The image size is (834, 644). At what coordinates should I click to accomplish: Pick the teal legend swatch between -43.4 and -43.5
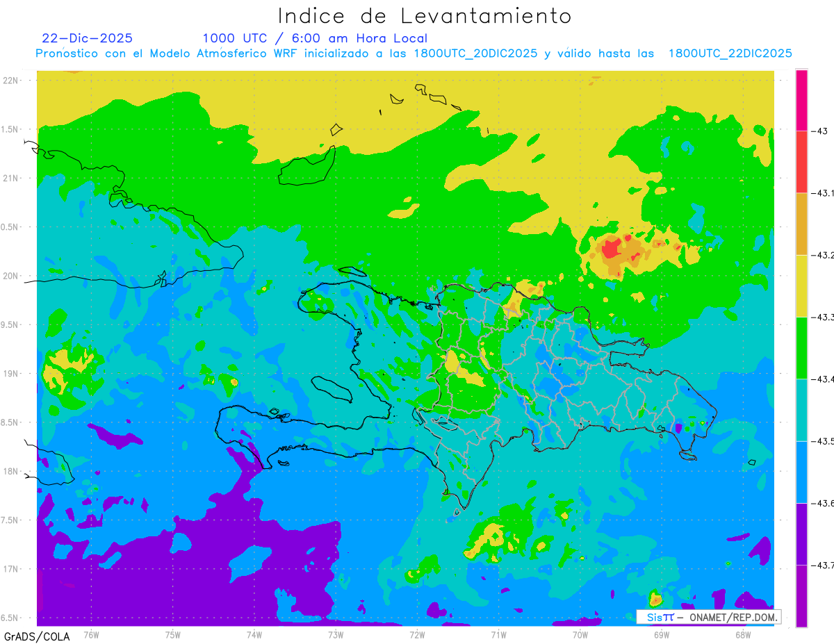(801, 410)
